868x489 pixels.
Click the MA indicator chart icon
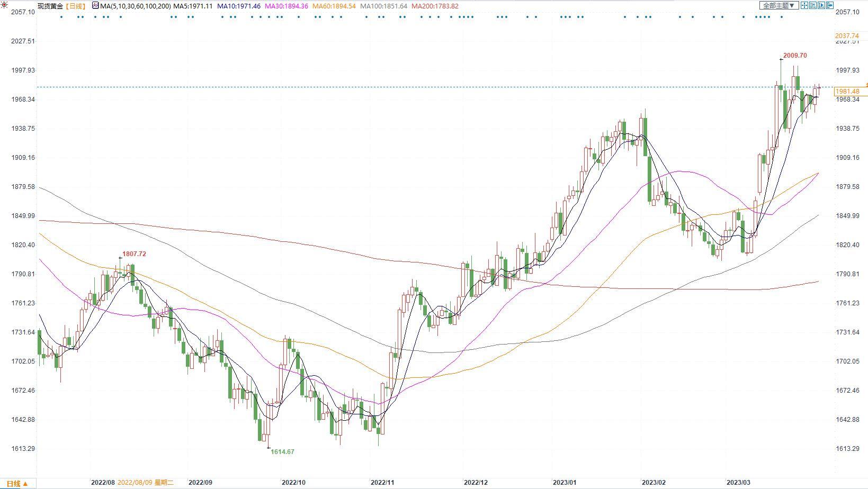[95, 6]
